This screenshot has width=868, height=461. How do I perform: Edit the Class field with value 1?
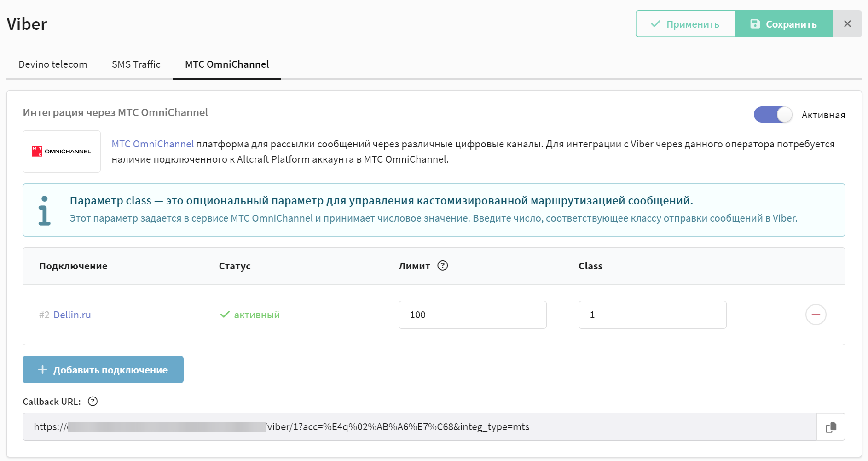pyautogui.click(x=652, y=315)
